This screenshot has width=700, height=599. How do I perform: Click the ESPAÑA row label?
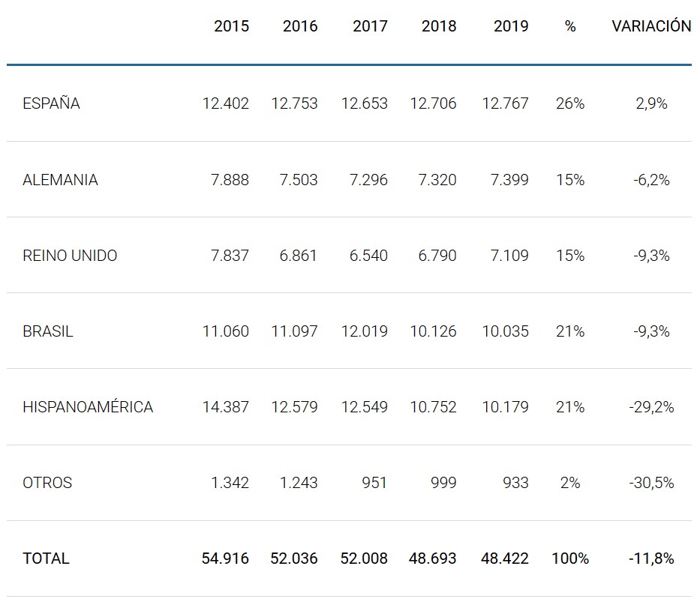[51, 104]
